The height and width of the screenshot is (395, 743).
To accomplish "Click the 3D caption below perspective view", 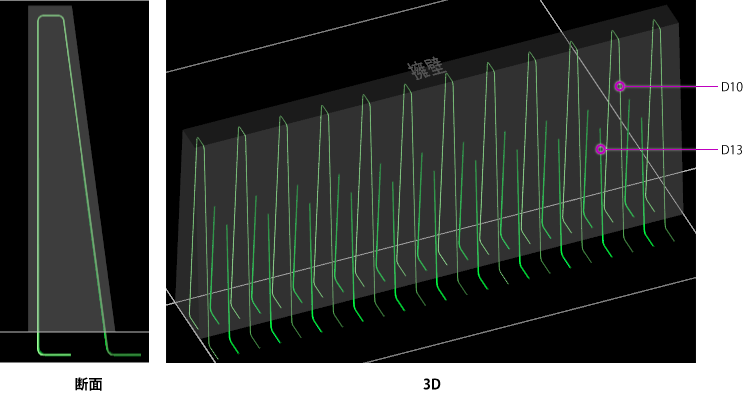I will click(432, 384).
